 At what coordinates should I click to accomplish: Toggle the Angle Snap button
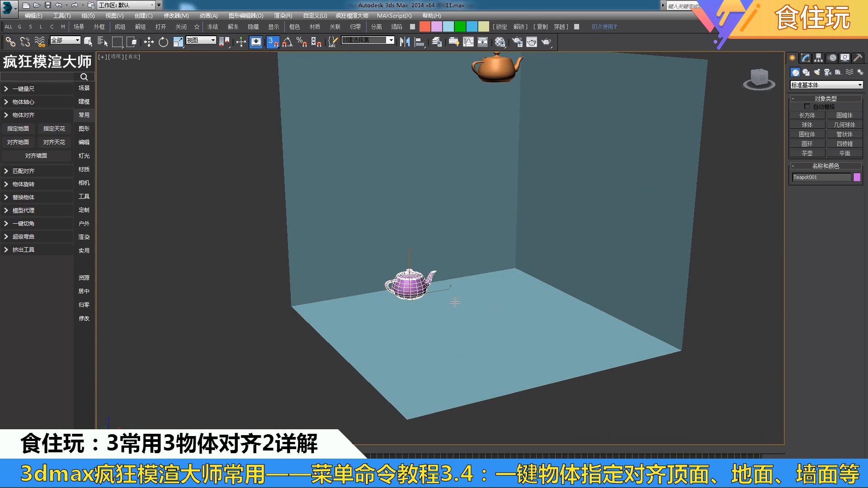pos(287,42)
